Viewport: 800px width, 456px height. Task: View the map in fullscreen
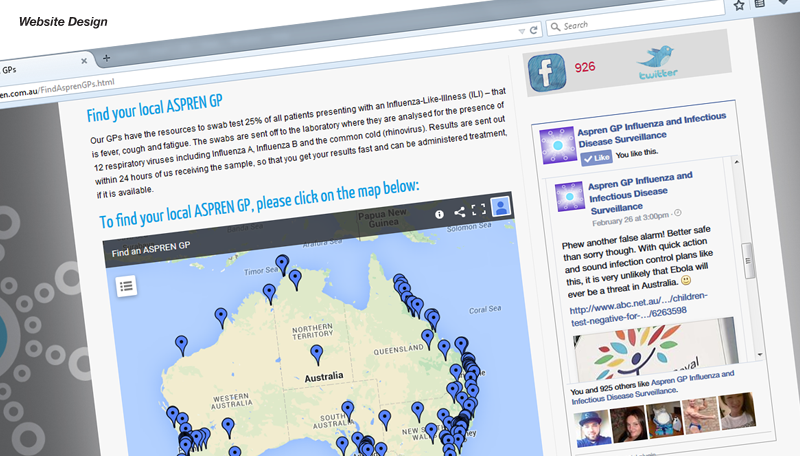tap(479, 209)
